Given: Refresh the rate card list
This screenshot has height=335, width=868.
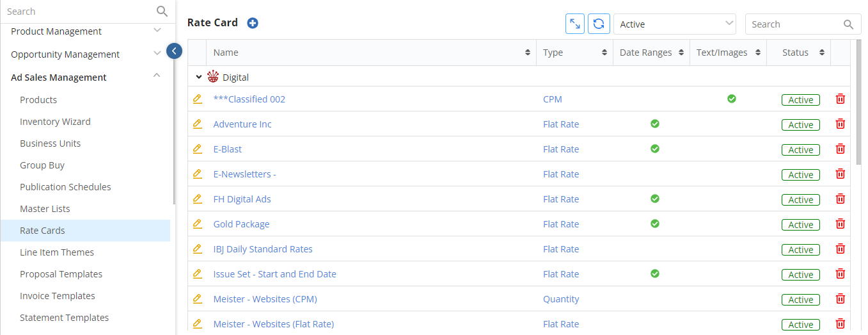Looking at the screenshot, I should click(599, 24).
